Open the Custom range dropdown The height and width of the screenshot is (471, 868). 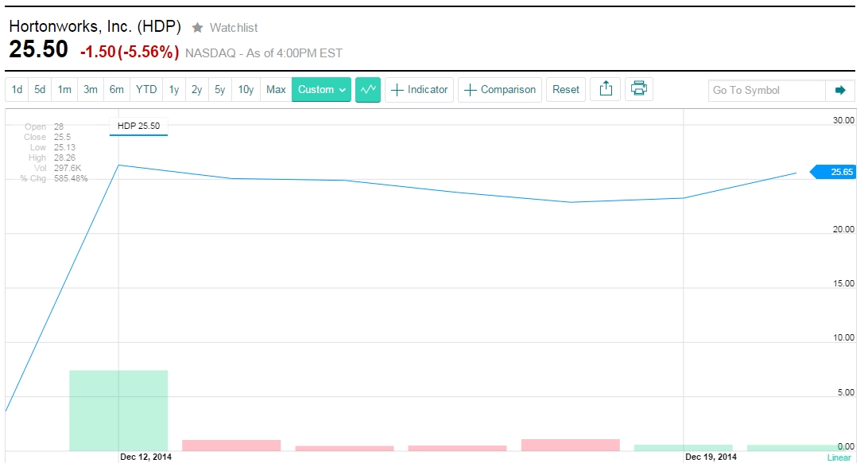click(x=322, y=90)
